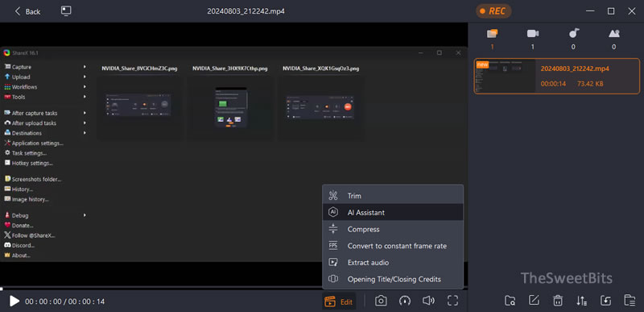Take a snapshot with the camera icon
Screen dimensions: 644x312
381,301
